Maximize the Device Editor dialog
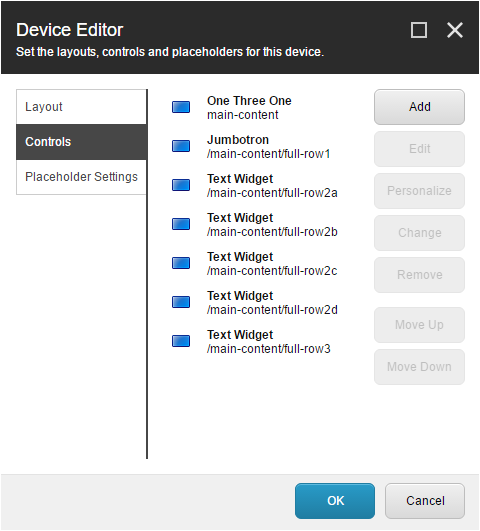 [x=419, y=30]
